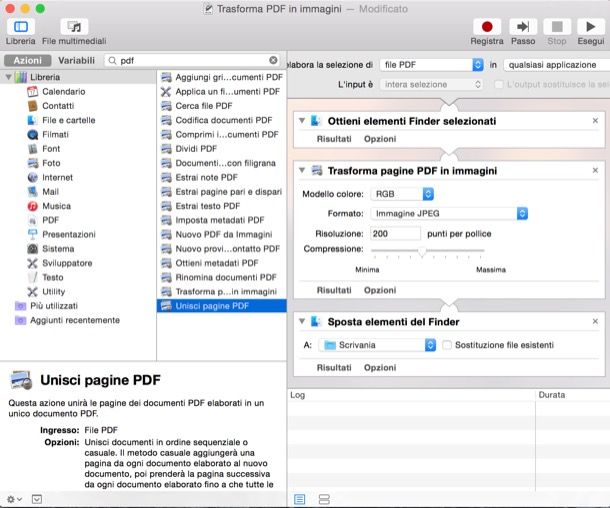Viewport: 610px width, 508px height.
Task: Select Nuovo PDF da immagini action
Action: coord(222,235)
